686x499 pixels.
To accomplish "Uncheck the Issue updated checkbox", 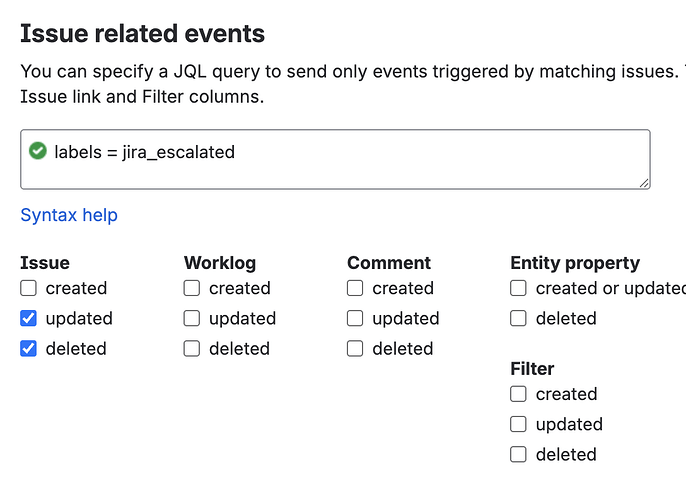I will 28,318.
